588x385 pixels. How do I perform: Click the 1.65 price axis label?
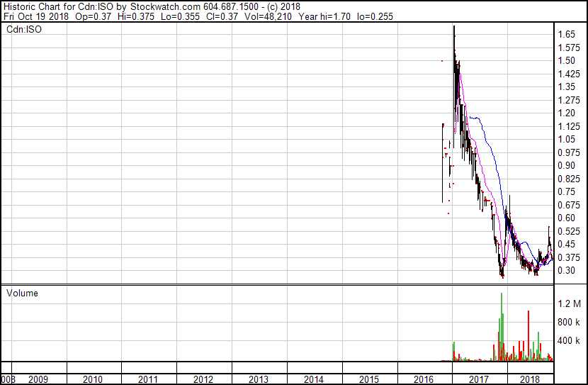tap(565, 34)
